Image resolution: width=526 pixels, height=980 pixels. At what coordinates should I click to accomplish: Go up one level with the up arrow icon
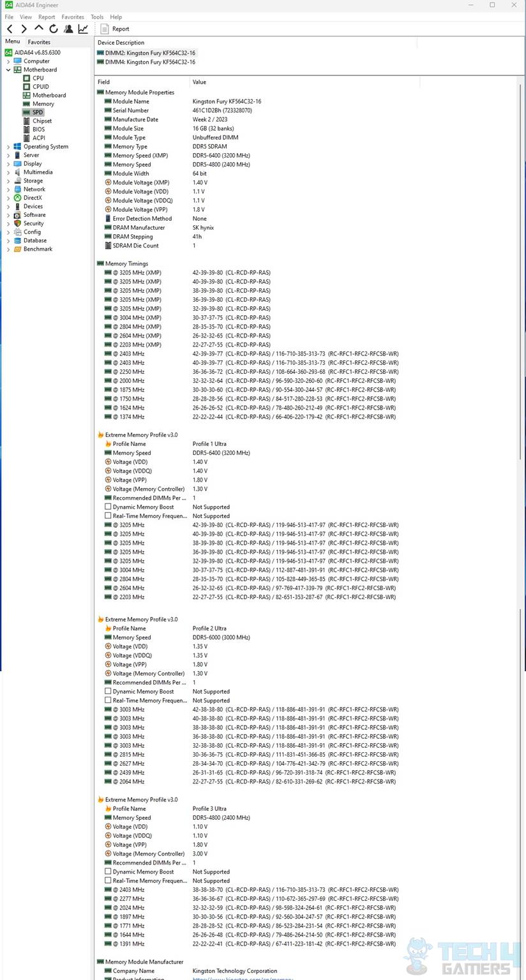point(39,29)
